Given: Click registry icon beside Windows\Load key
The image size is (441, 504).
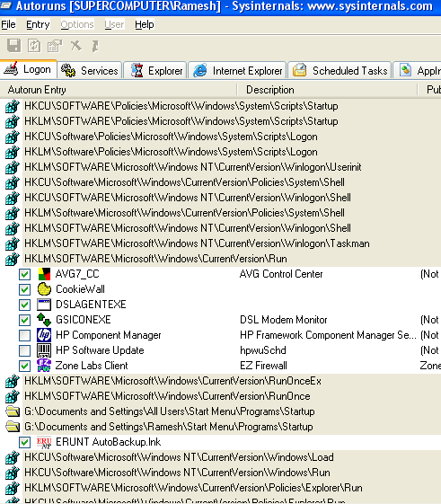Looking at the screenshot, I should tap(13, 457).
